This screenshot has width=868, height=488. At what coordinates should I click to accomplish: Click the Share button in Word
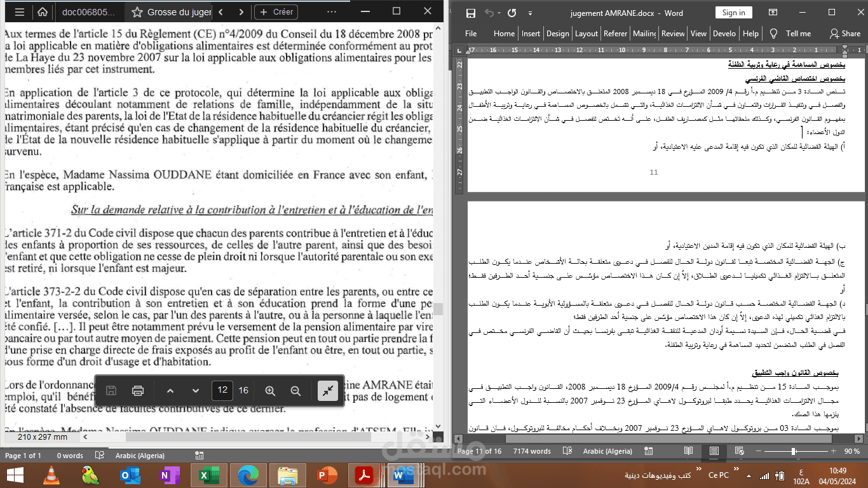[x=845, y=34]
